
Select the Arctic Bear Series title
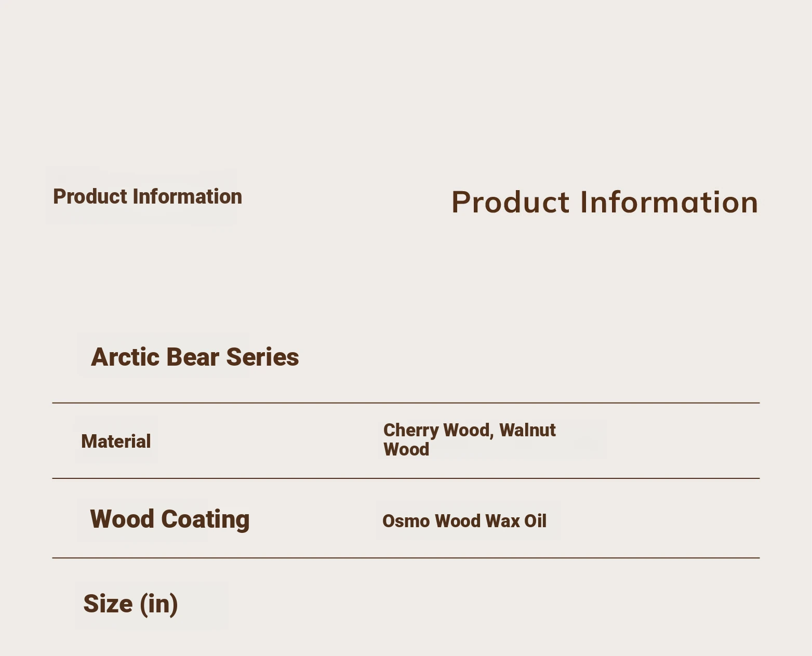[195, 357]
